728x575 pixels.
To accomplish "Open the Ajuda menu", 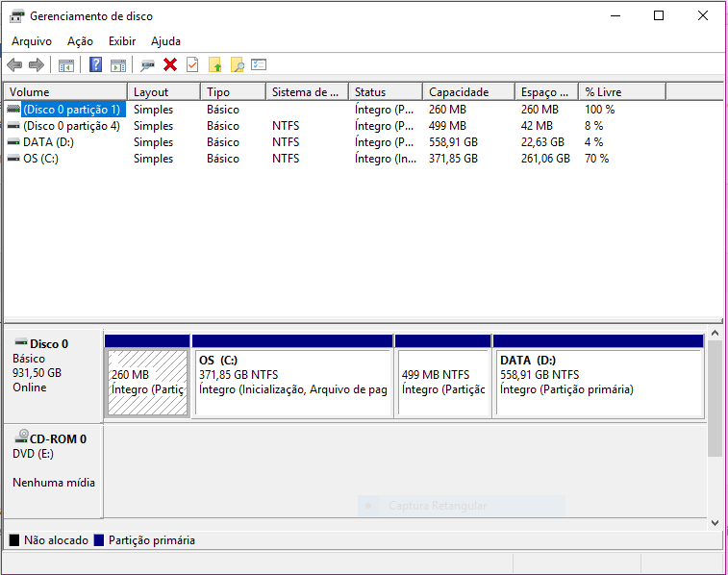I will pos(165,41).
